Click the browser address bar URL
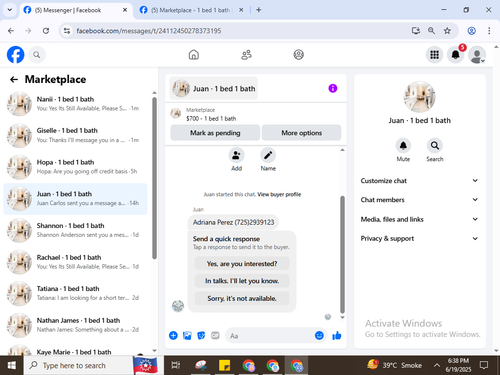The height and width of the screenshot is (375, 500). pyautogui.click(x=148, y=31)
